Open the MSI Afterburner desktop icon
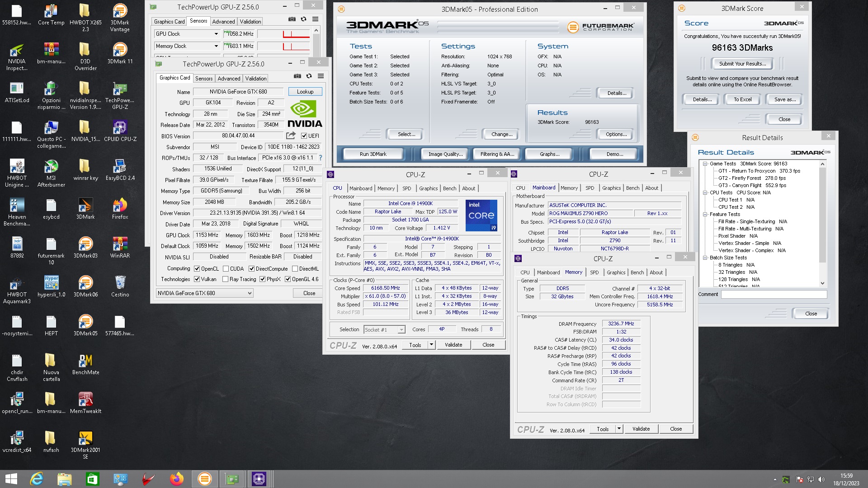 (51, 174)
